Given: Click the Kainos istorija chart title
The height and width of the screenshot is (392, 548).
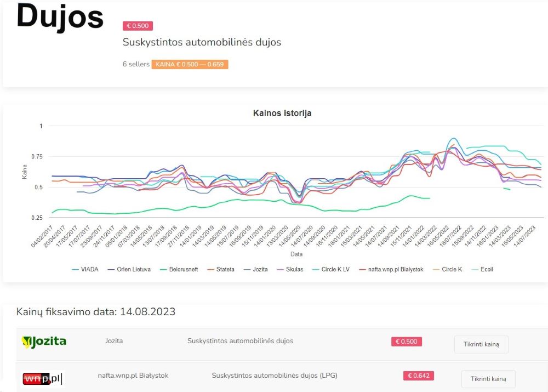Looking at the screenshot, I should click(x=282, y=113).
